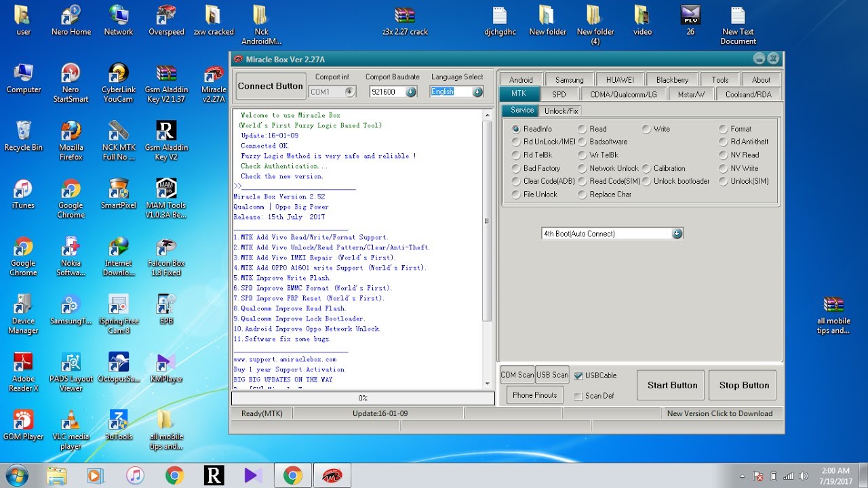This screenshot has width=868, height=488.
Task: Select the Format radio option
Action: [724, 129]
